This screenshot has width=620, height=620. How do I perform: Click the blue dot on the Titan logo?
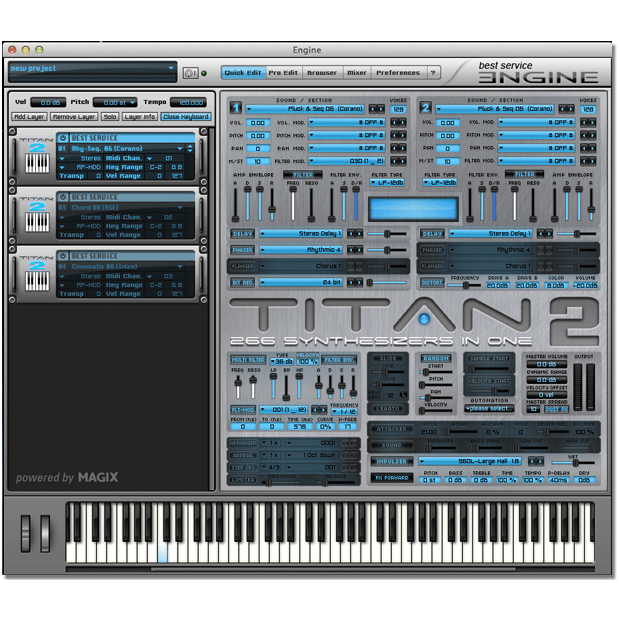coord(424,319)
